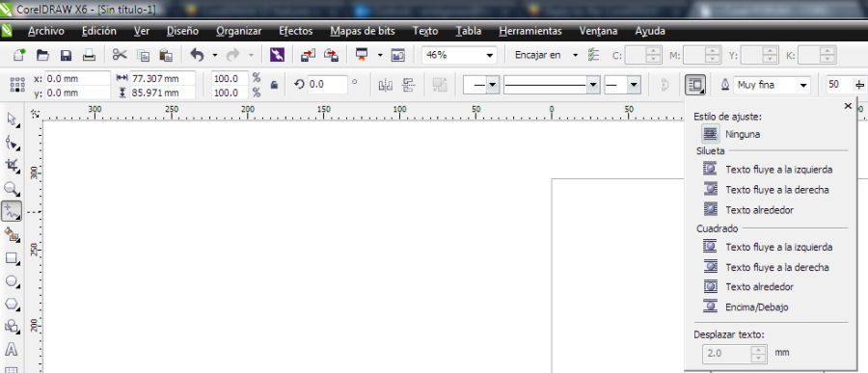Select the Smart Fill tool
Image resolution: width=868 pixels, height=373 pixels.
tap(13, 234)
